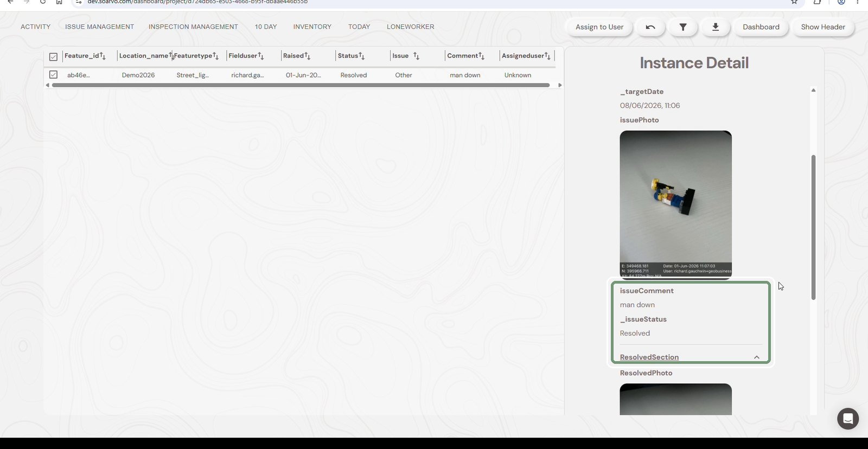Screen dimensions: 868x449
Task: Click the table's horizontal scrollbar thumb
Action: point(301,85)
